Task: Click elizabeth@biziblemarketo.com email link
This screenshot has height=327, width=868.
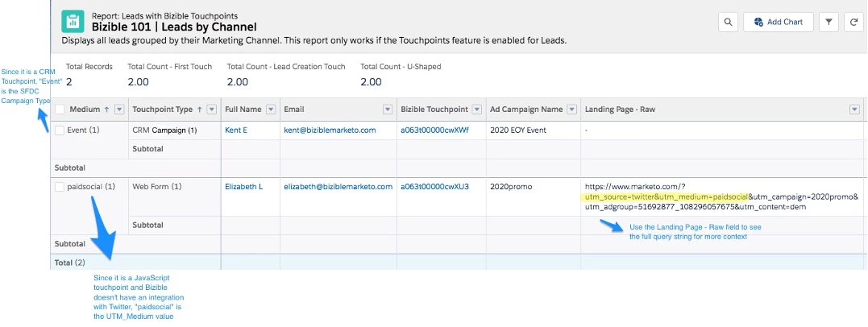Action: click(338, 187)
